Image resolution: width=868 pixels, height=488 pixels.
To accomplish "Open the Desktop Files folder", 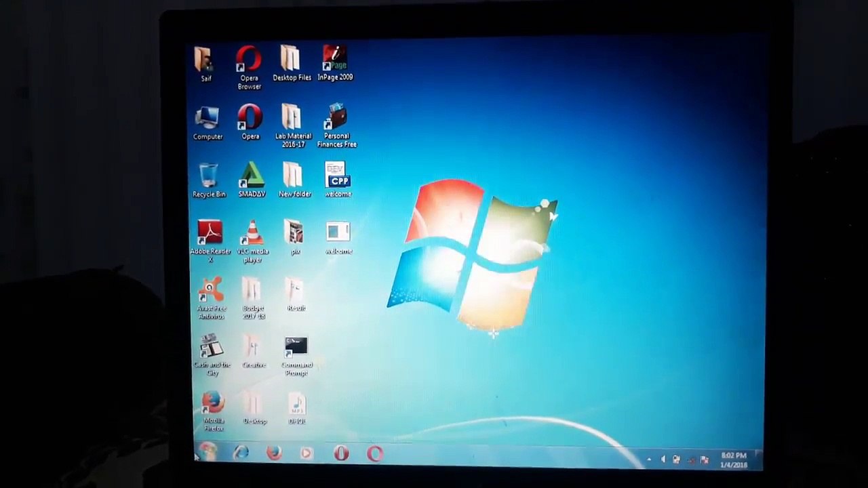I will click(292, 64).
